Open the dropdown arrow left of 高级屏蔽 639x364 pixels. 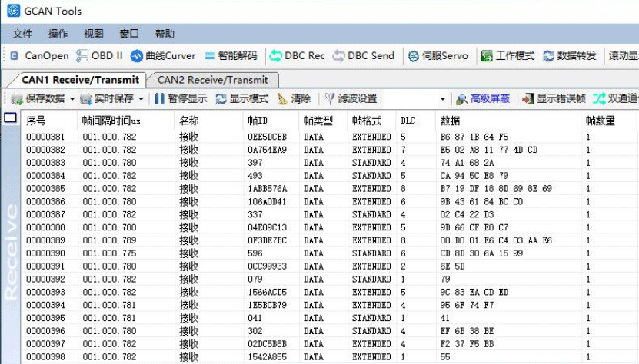pyautogui.click(x=443, y=99)
